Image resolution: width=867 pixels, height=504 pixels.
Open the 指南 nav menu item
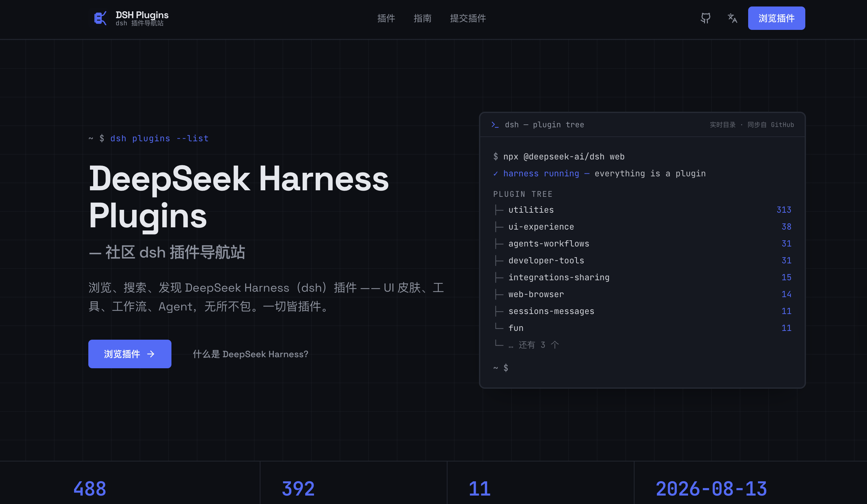[x=422, y=18]
